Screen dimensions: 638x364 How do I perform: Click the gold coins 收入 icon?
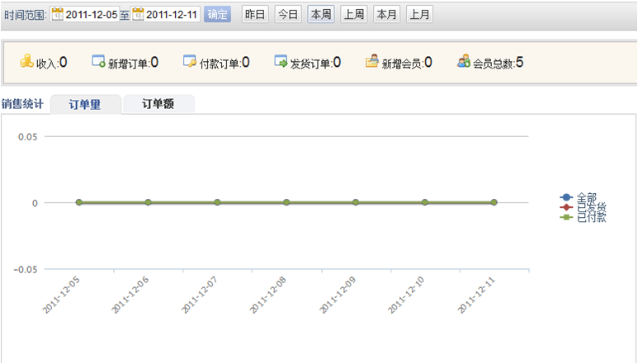click(x=26, y=61)
